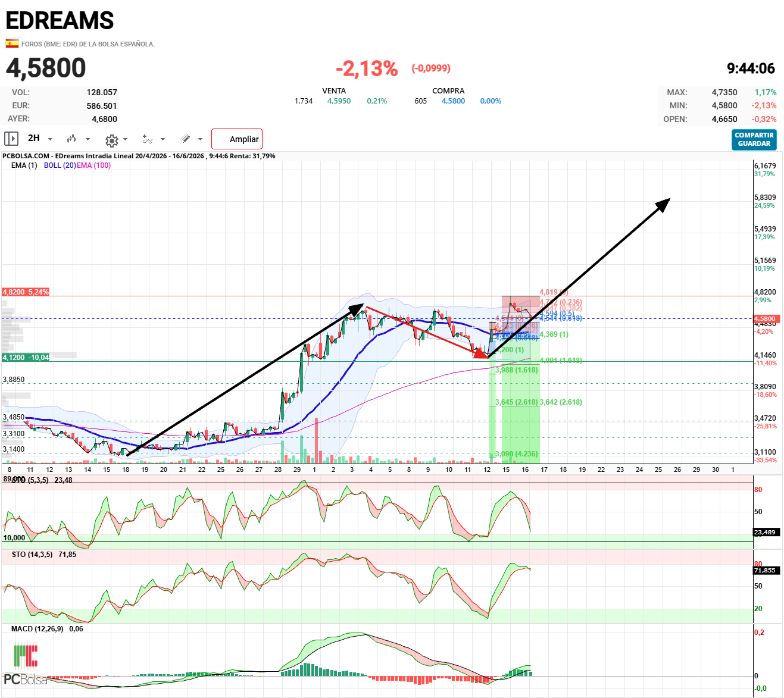Click the VOL value 128.057

pyautogui.click(x=102, y=92)
